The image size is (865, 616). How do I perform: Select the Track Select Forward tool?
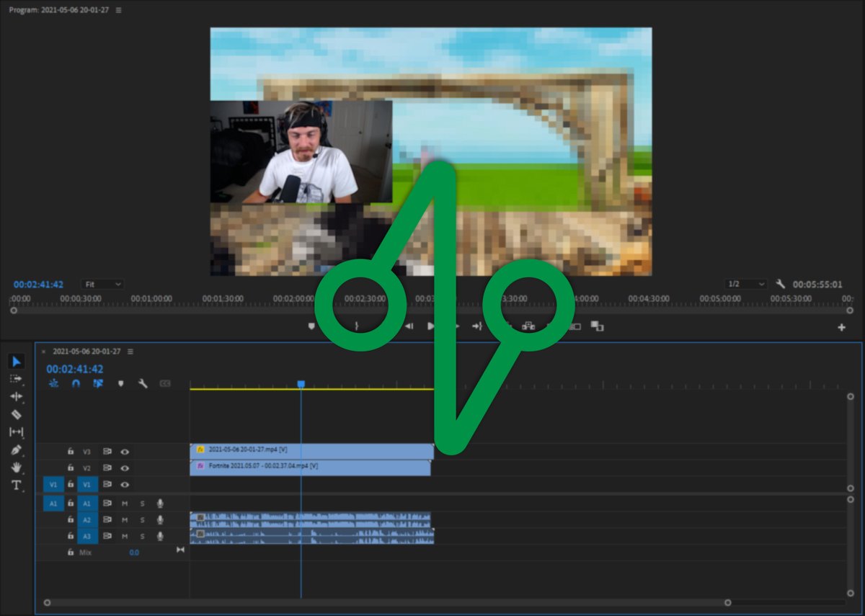tap(16, 379)
